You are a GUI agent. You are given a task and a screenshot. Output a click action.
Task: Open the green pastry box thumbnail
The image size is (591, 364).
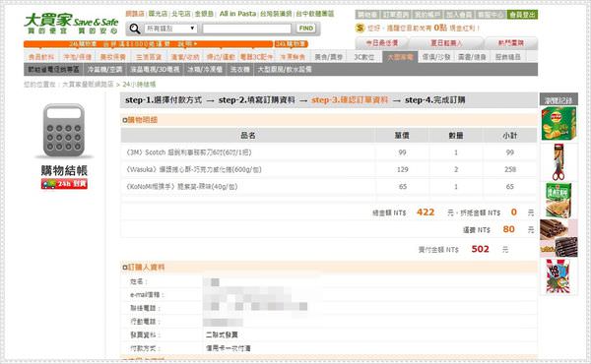click(x=558, y=201)
